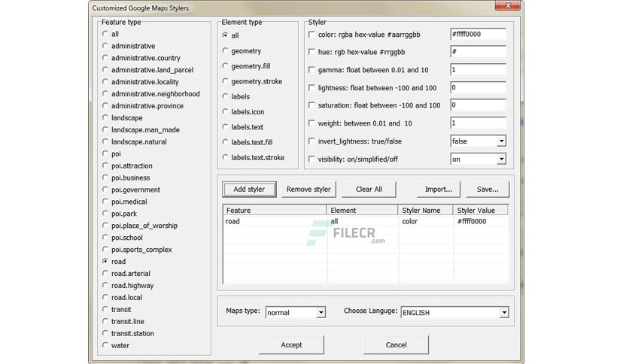Enable the weight styler checkbox
Viewport: 629px width, 364px height.
pyautogui.click(x=311, y=123)
